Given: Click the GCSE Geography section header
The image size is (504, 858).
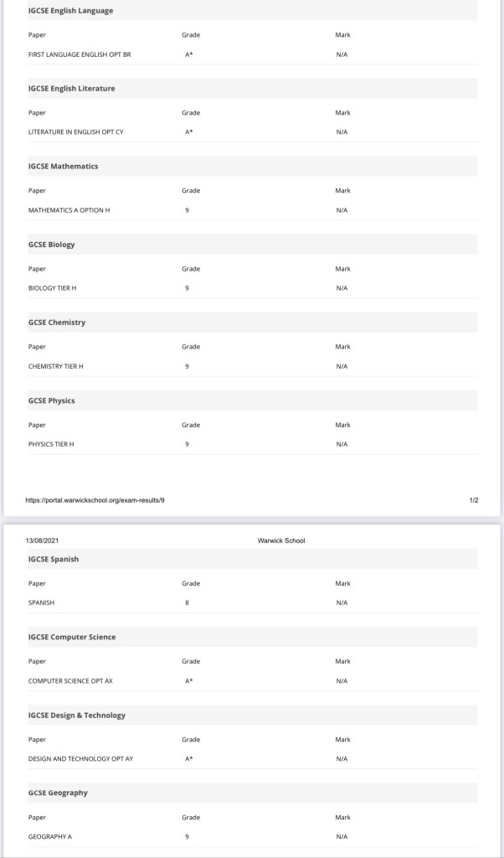Looking at the screenshot, I should pyautogui.click(x=58, y=793).
